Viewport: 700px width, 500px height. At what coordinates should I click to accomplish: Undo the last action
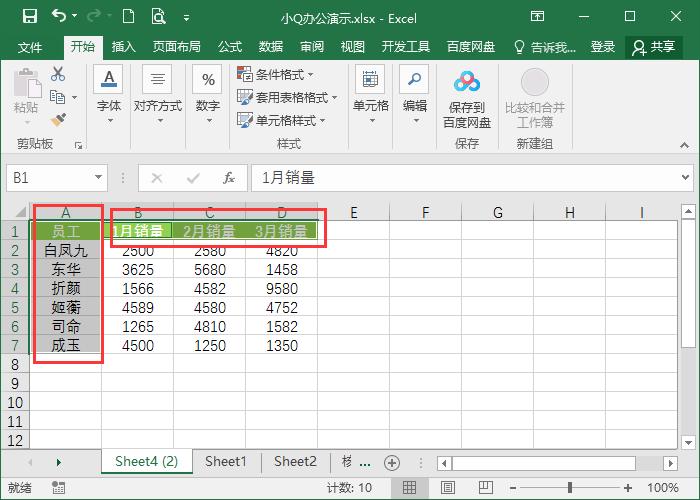(x=58, y=16)
